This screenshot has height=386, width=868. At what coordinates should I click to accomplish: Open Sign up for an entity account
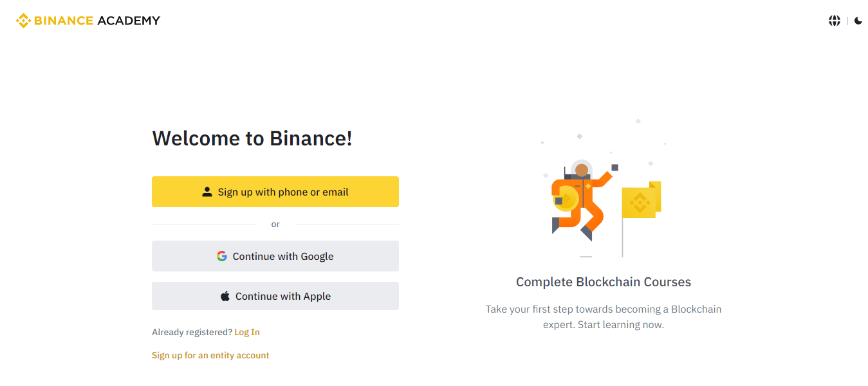point(210,355)
